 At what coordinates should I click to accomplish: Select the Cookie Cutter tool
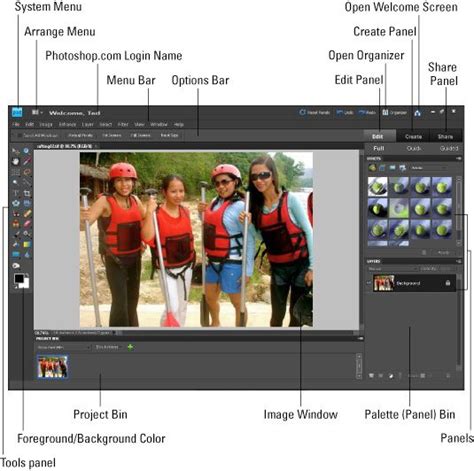pyautogui.click(x=16, y=203)
